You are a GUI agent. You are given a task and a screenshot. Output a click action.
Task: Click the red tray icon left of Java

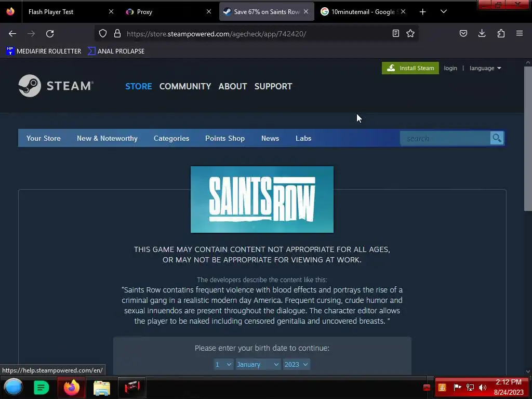427,388
